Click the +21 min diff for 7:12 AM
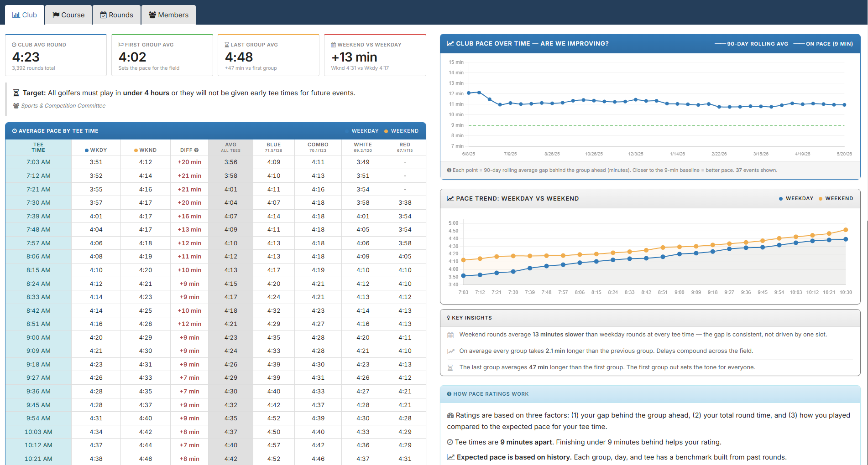 click(x=189, y=176)
